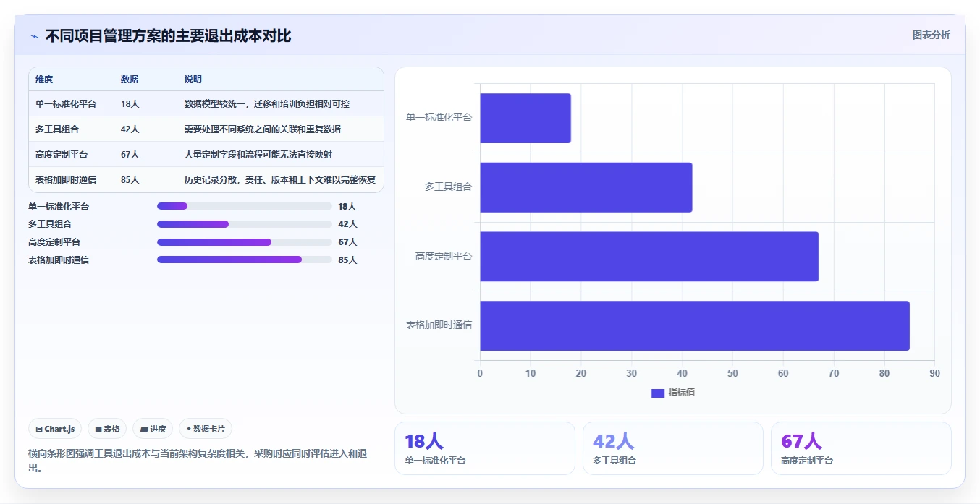980x504 pixels.
Task: Toggle the 指标值 legend color box
Action: 657,393
